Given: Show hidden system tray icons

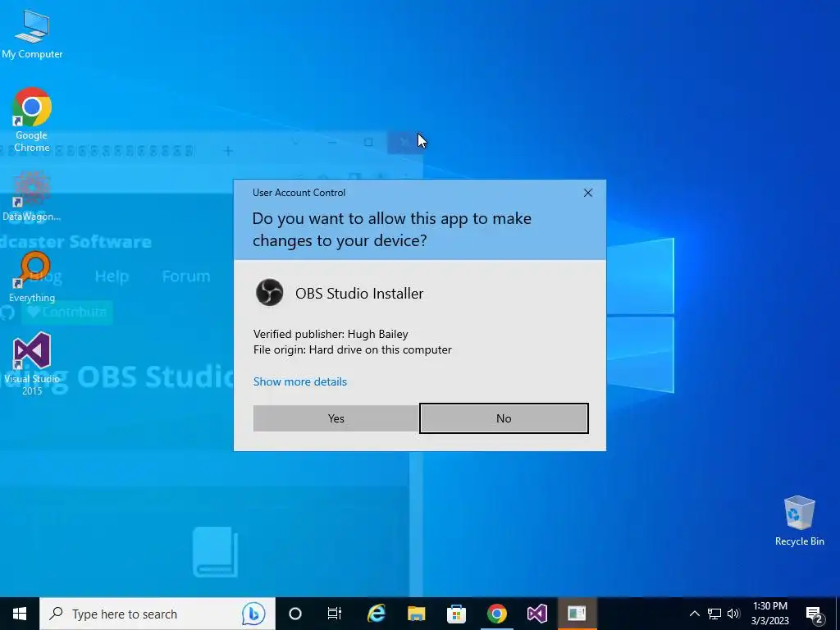Looking at the screenshot, I should [x=694, y=614].
